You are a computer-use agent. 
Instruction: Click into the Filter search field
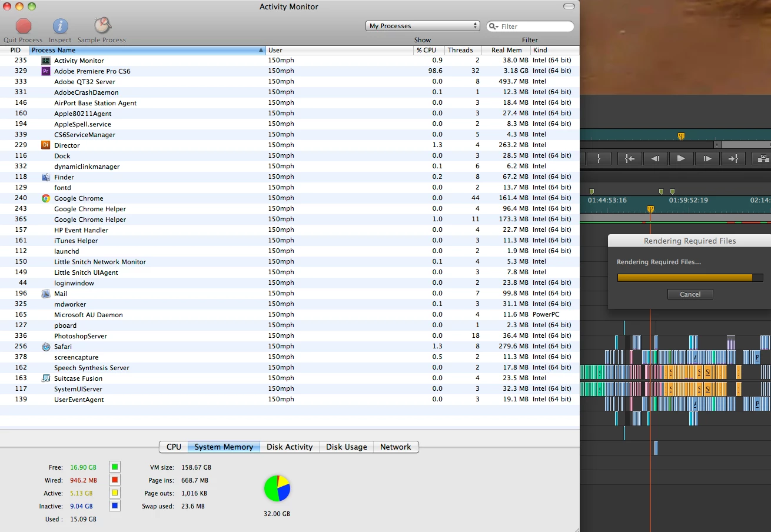click(x=530, y=26)
